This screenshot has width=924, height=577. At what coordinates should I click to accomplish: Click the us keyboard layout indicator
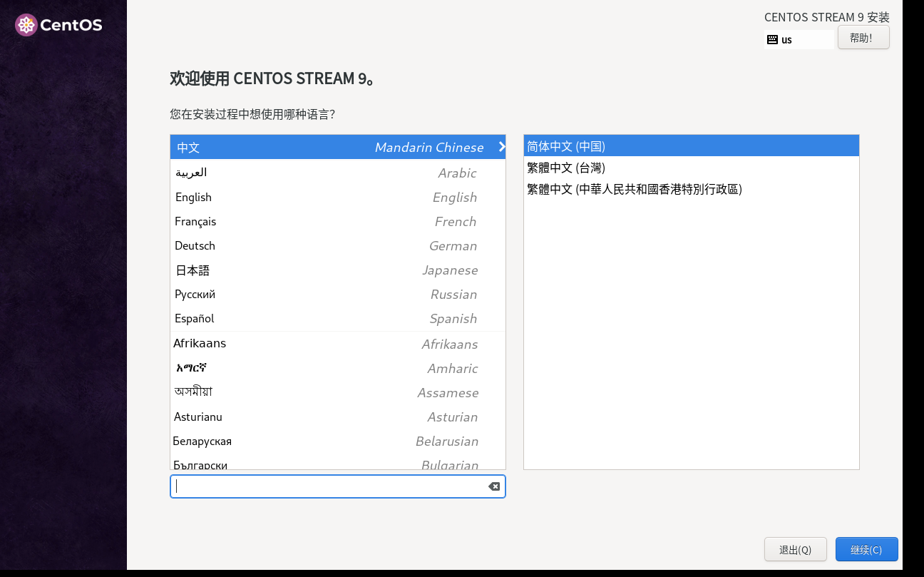[x=799, y=40]
